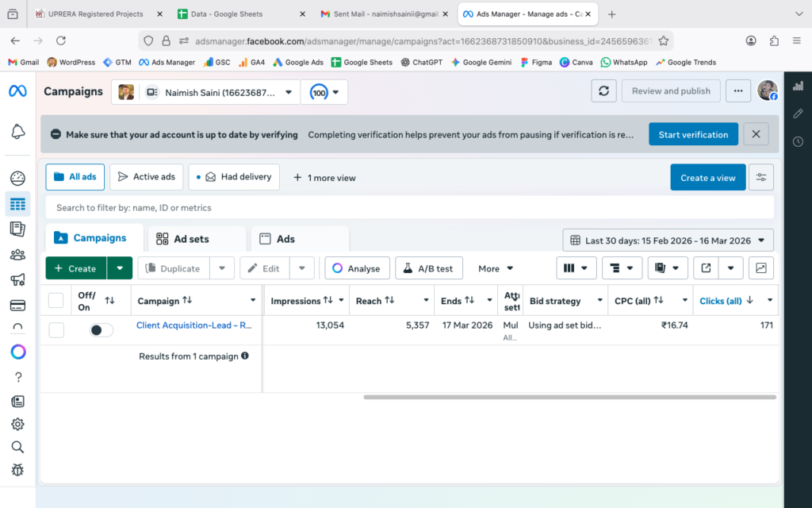This screenshot has height=508, width=812.
Task: Open the profile avatar at top right
Action: coord(768,90)
